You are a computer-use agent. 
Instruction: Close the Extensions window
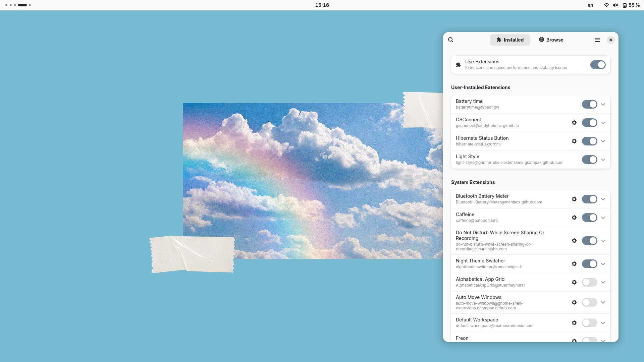(x=611, y=40)
